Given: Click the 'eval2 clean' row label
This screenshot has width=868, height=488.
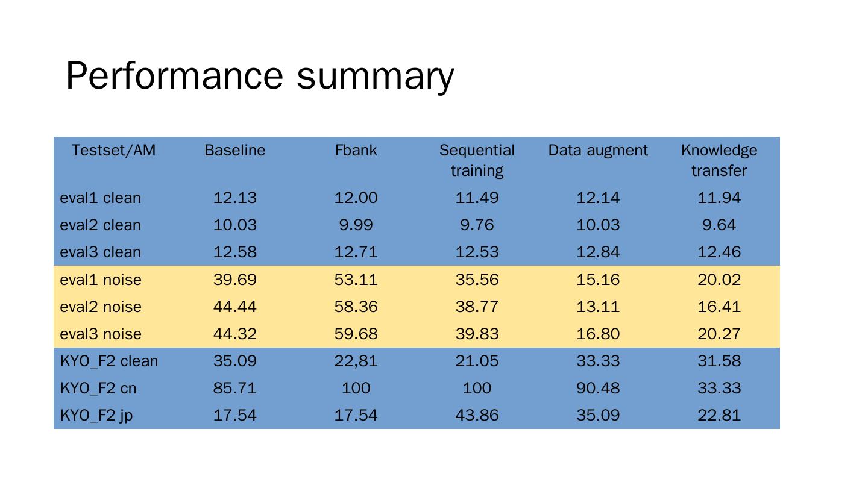Looking at the screenshot, I should pyautogui.click(x=100, y=225).
